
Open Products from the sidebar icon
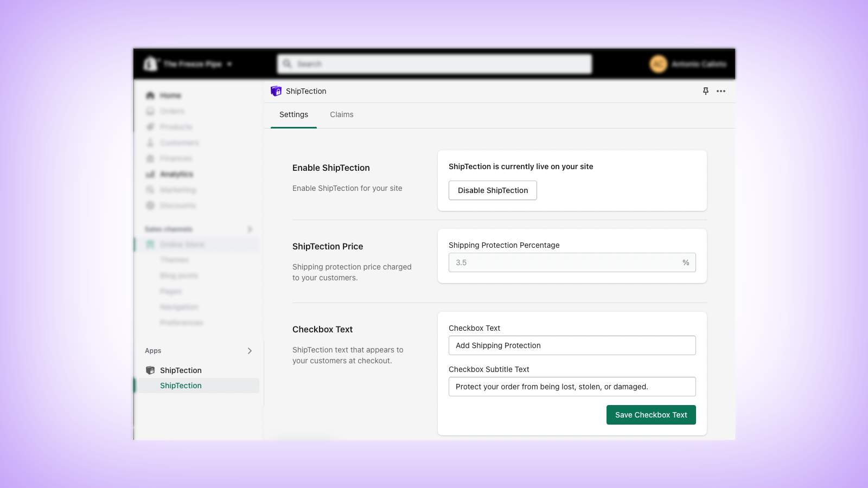point(150,126)
